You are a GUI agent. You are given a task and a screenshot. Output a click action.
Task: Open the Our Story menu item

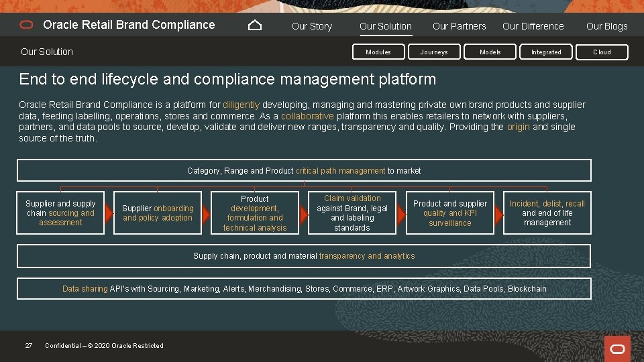312,26
